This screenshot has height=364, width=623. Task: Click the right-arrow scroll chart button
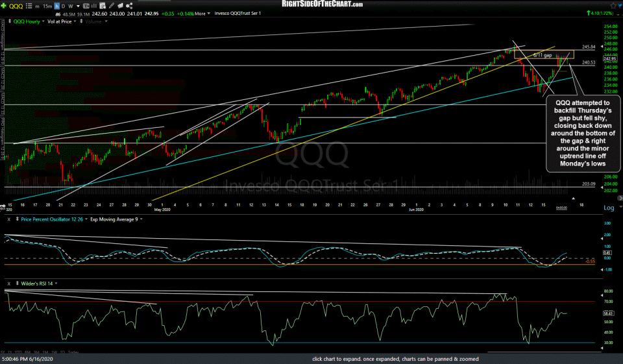tap(620, 198)
